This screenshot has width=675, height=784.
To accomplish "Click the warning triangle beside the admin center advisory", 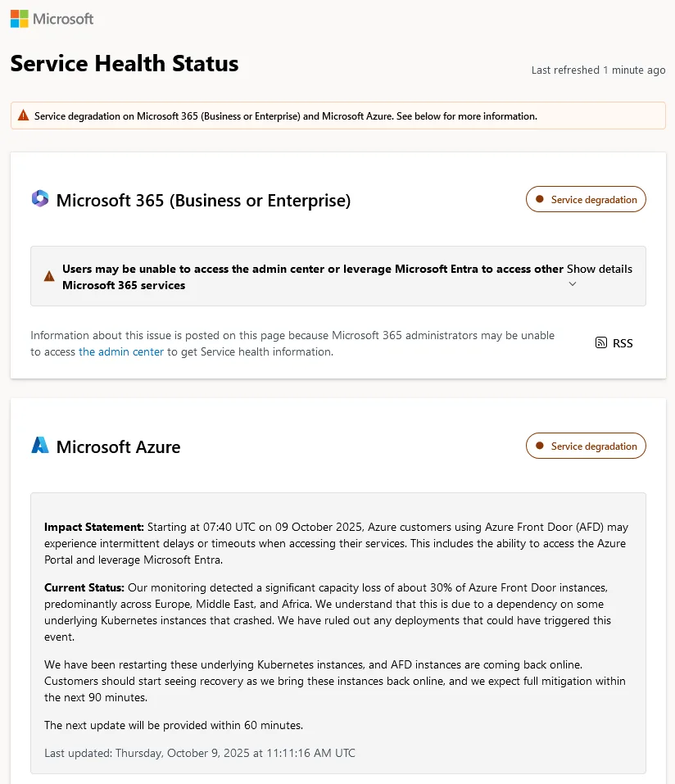I will (x=49, y=275).
